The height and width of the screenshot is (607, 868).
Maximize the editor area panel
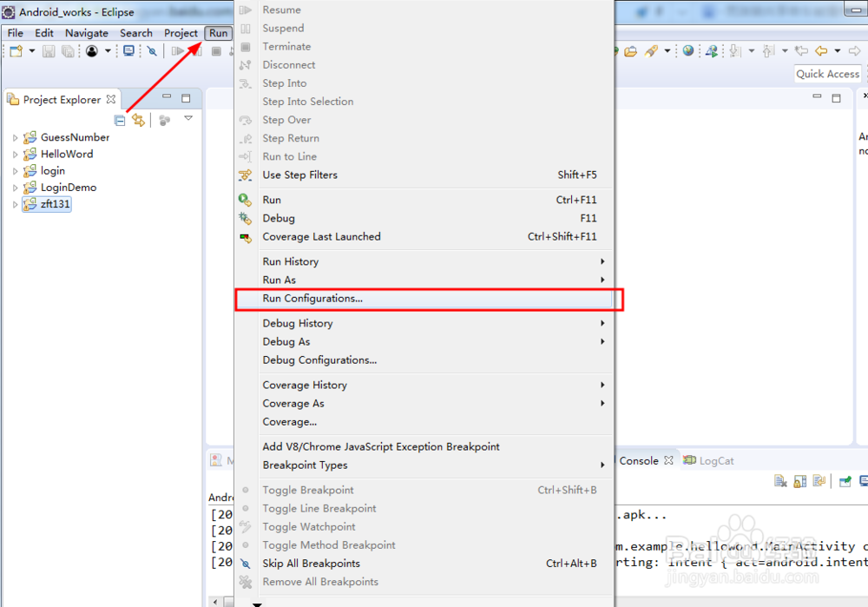(x=836, y=98)
